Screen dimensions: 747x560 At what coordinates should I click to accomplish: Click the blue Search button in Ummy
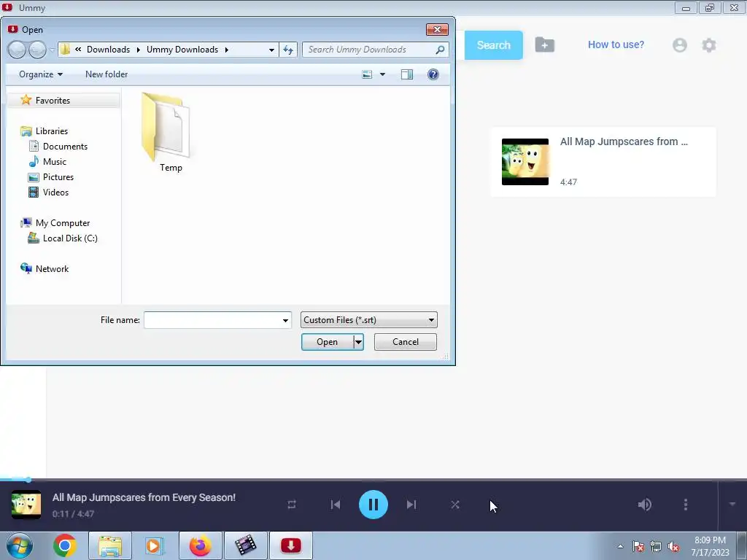pyautogui.click(x=494, y=45)
